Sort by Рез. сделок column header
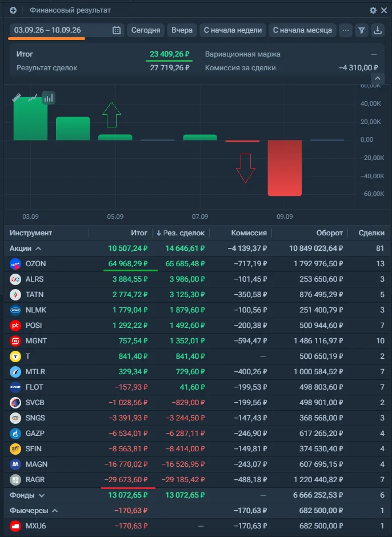This screenshot has width=392, height=537. 181,233
